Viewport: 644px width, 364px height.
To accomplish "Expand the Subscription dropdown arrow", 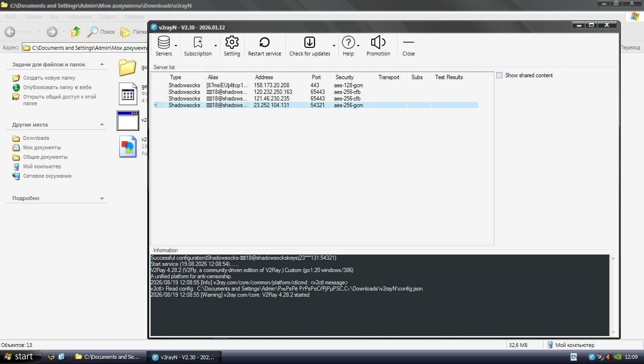I will tap(215, 46).
